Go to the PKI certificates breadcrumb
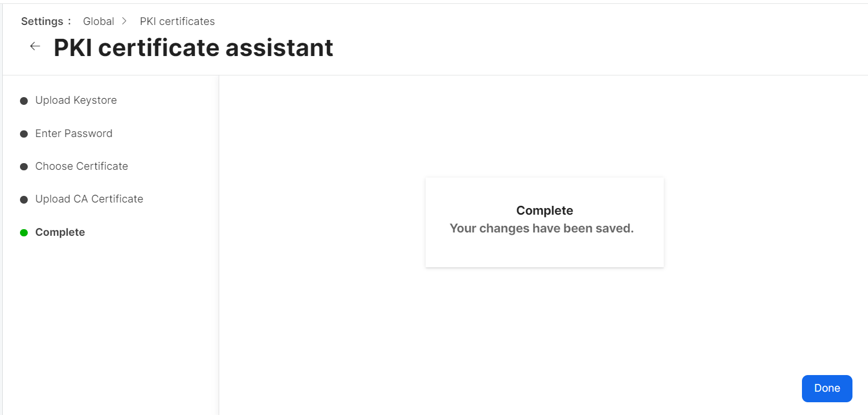The image size is (868, 415). click(x=177, y=21)
